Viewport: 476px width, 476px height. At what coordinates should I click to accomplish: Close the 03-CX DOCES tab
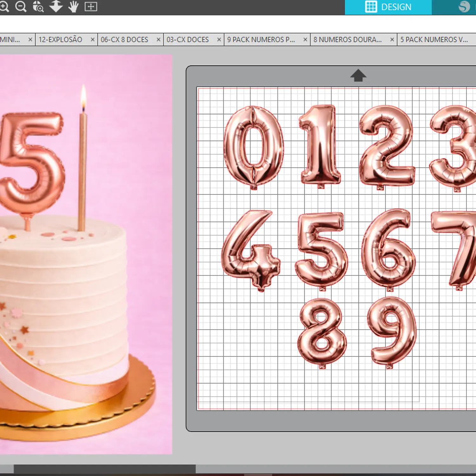tap(219, 40)
